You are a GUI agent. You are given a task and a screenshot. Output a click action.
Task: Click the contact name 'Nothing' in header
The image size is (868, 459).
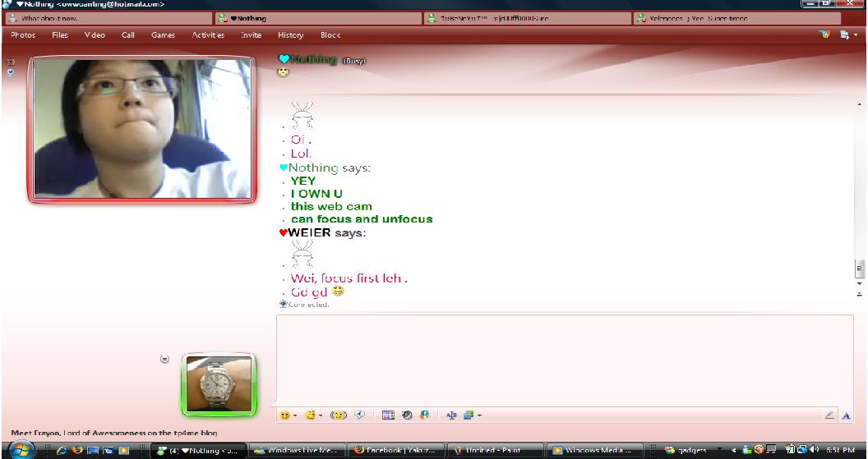(x=313, y=59)
